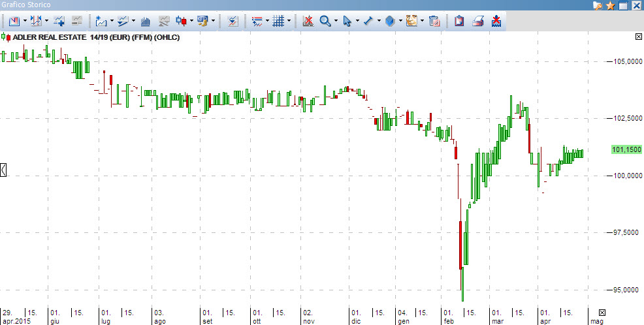Click the 102,5000 price axis label

point(628,118)
